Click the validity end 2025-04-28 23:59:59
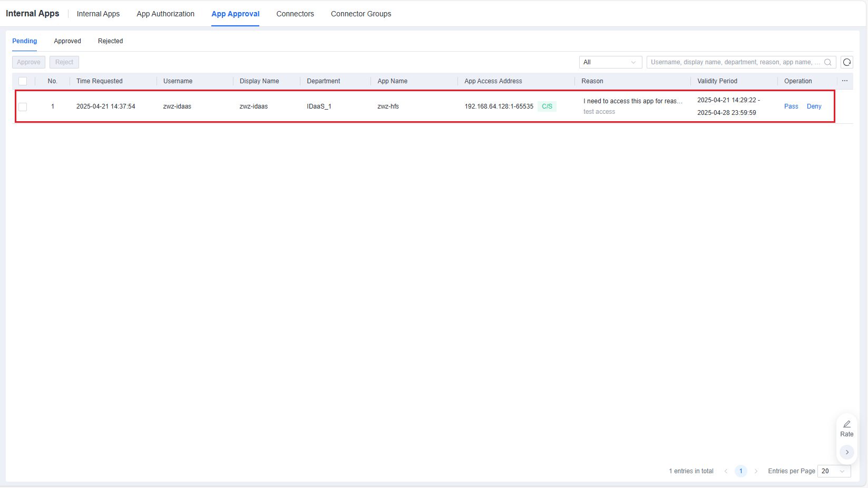868x488 pixels. [x=727, y=113]
